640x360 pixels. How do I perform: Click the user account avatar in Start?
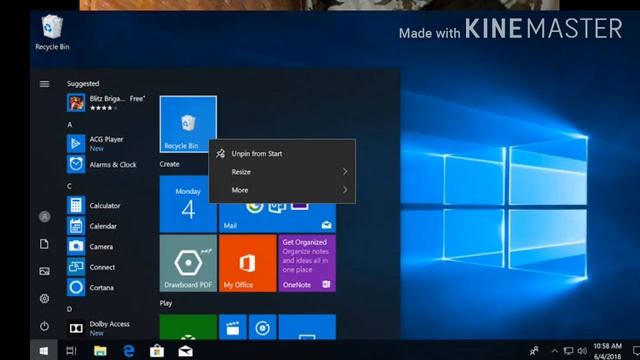[x=44, y=216]
